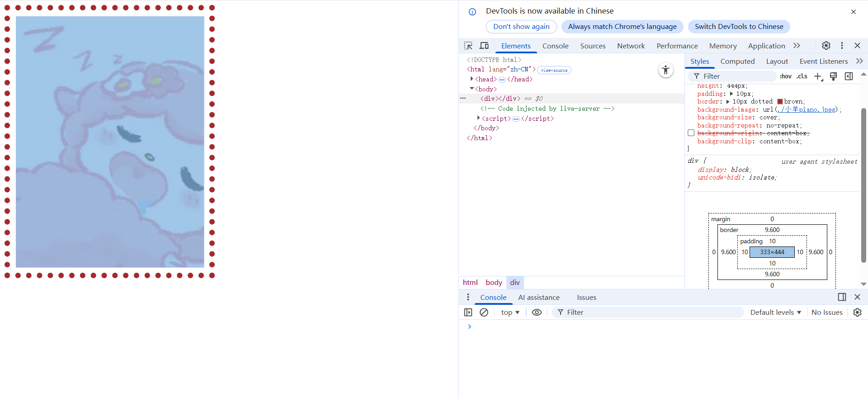Toggle the device toolbar icon
Image resolution: width=868 pixels, height=398 pixels.
[484, 46]
